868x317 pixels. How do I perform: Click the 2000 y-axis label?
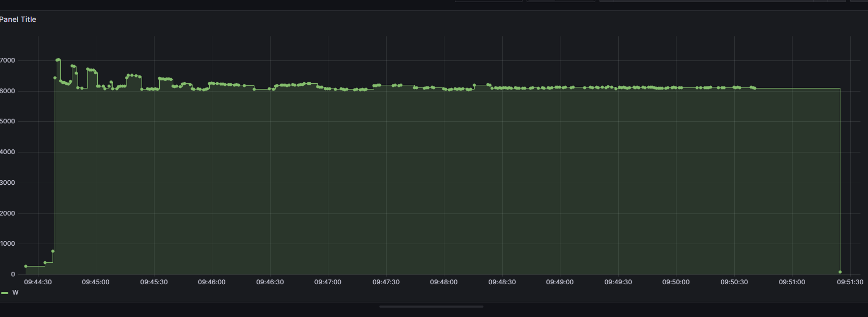[8, 213]
